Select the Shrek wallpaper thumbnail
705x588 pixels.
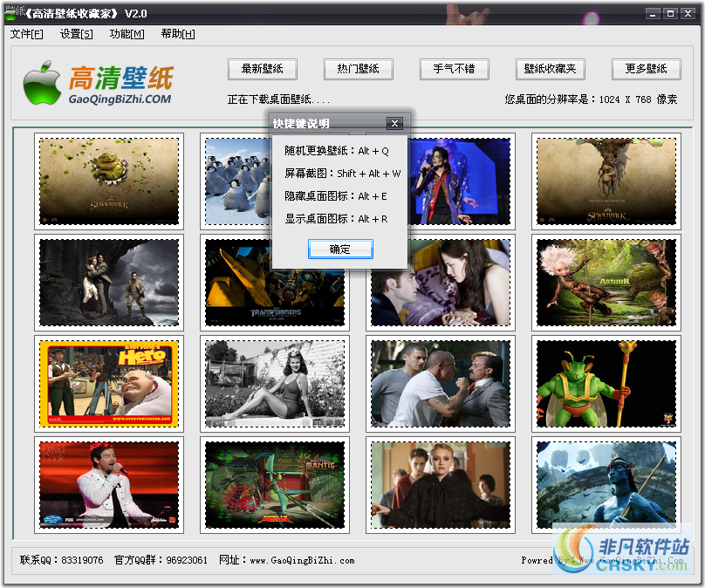coord(108,181)
